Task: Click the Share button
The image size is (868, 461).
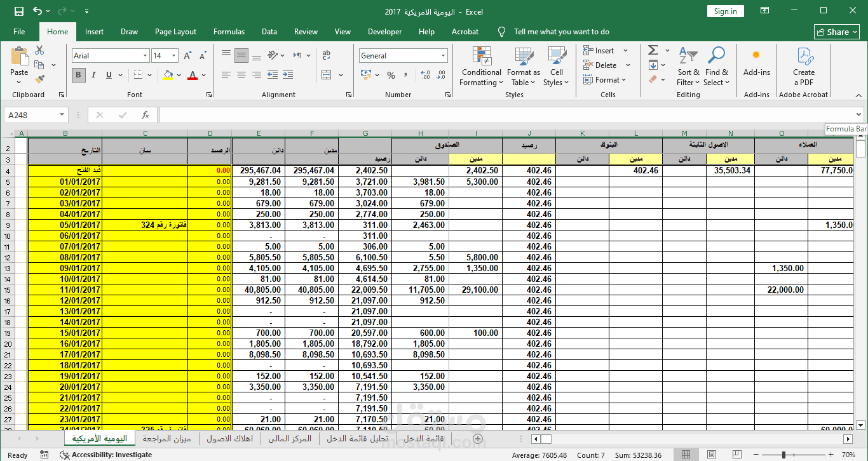Action: pyautogui.click(x=836, y=32)
